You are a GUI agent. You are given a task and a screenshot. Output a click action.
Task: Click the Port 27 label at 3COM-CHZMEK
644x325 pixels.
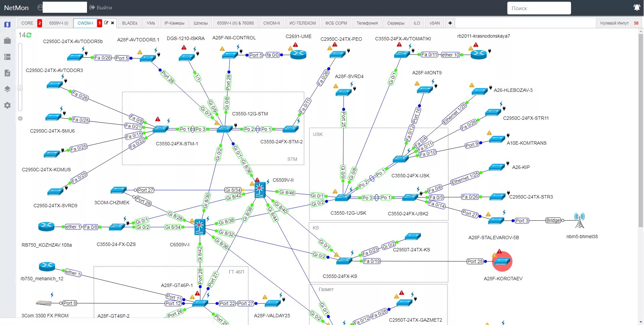pos(145,190)
